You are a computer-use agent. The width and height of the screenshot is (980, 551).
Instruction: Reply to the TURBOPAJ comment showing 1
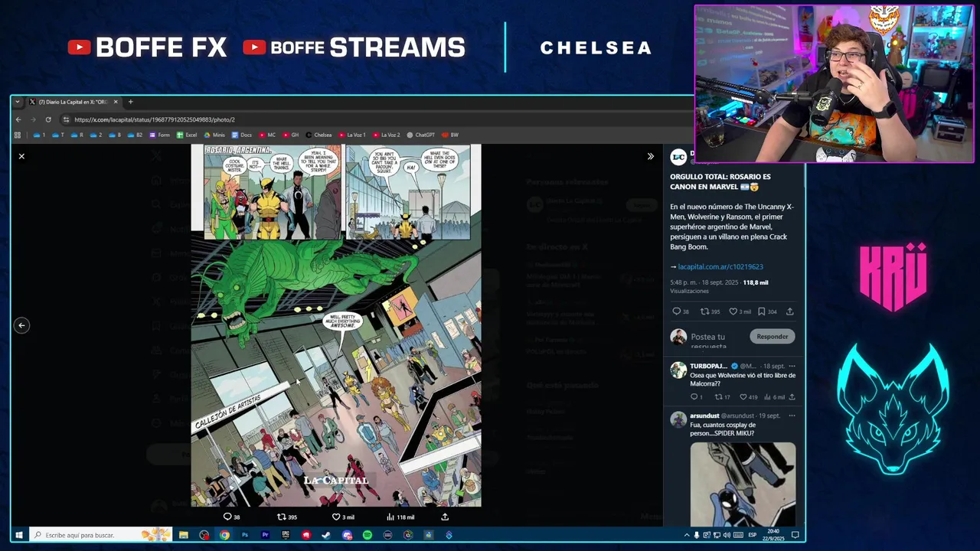(697, 397)
